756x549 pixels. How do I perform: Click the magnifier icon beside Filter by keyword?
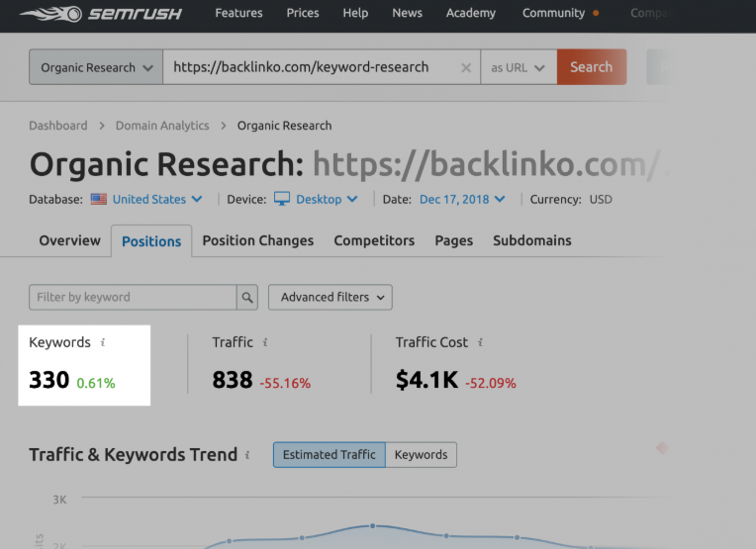tap(247, 298)
